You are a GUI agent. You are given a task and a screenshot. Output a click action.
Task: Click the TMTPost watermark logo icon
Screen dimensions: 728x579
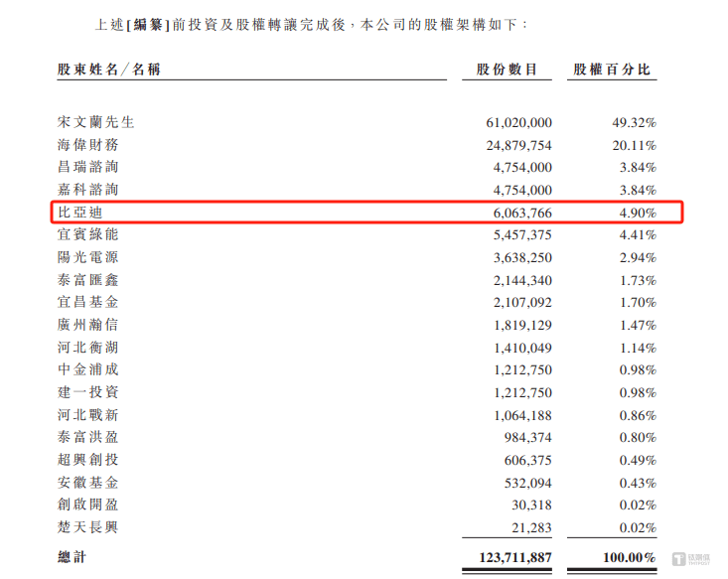678,558
